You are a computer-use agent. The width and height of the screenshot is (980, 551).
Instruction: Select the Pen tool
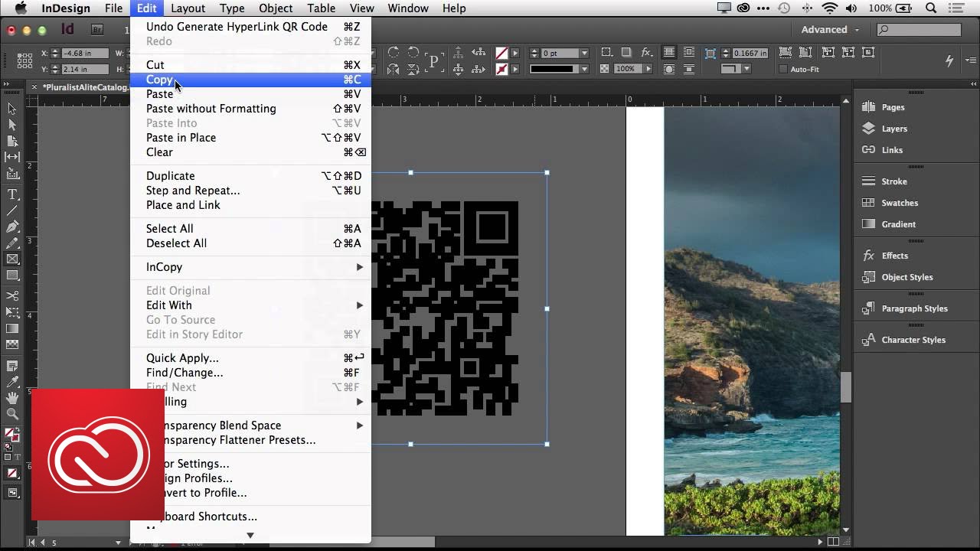pyautogui.click(x=12, y=227)
